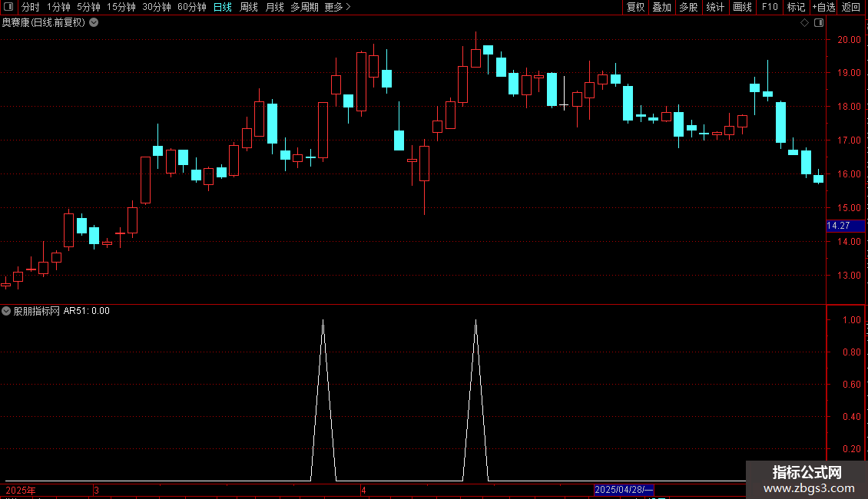Click the 2025/04/28 date label on the time axis

click(x=623, y=490)
